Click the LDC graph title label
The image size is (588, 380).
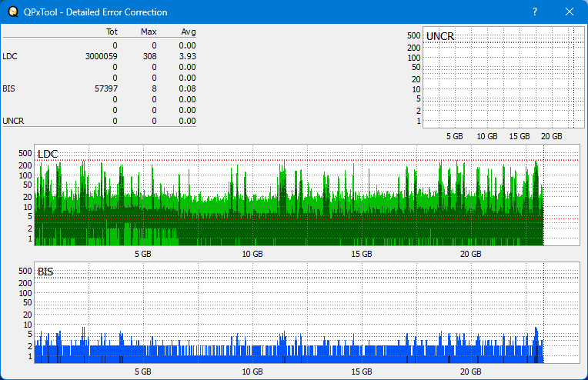pyautogui.click(x=48, y=154)
